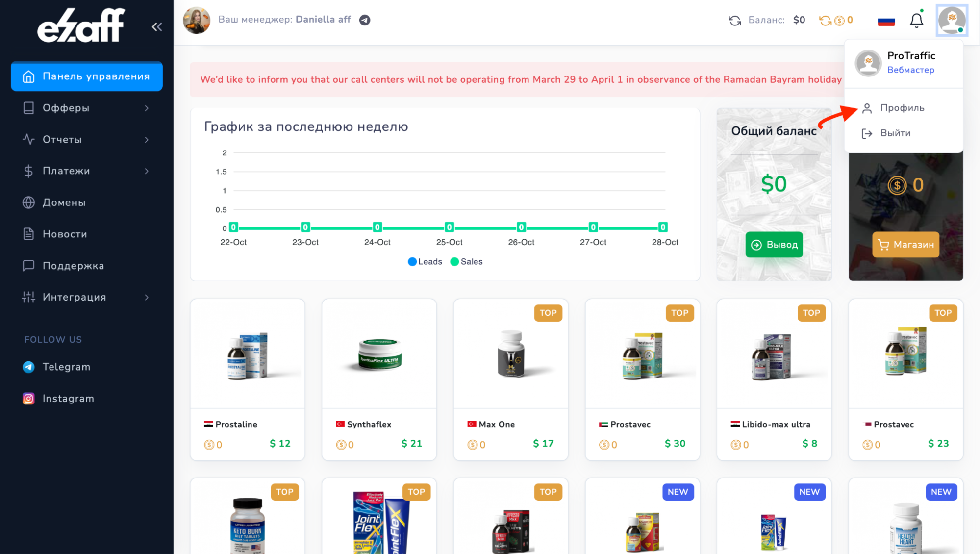Click the coin icon on Prostaline card
Viewport: 980px width, 554px height.
(x=209, y=445)
